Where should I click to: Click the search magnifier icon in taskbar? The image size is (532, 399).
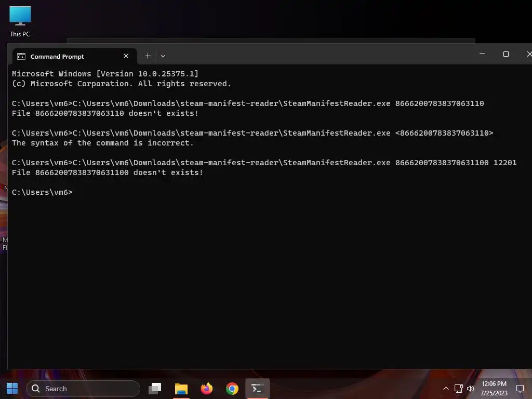(x=36, y=389)
